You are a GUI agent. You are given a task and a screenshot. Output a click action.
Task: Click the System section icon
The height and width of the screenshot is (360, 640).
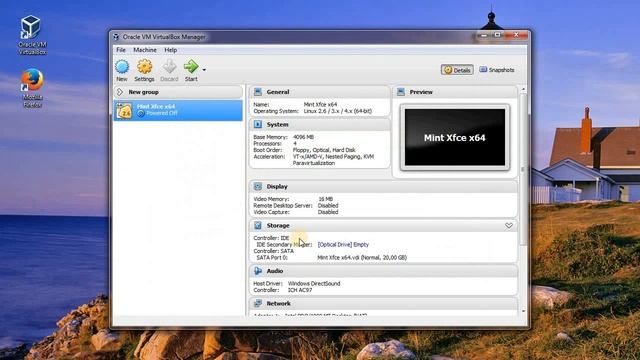pos(258,124)
